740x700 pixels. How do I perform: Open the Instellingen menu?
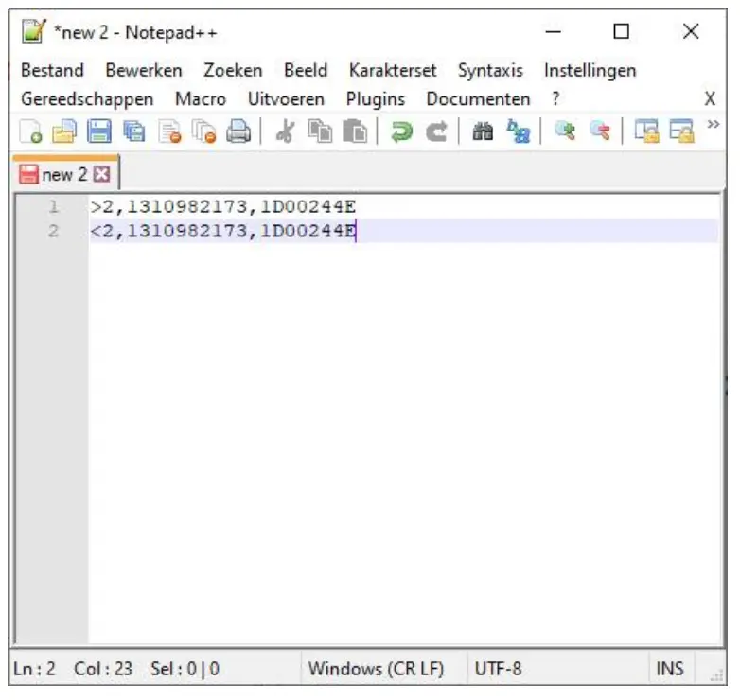click(x=590, y=70)
